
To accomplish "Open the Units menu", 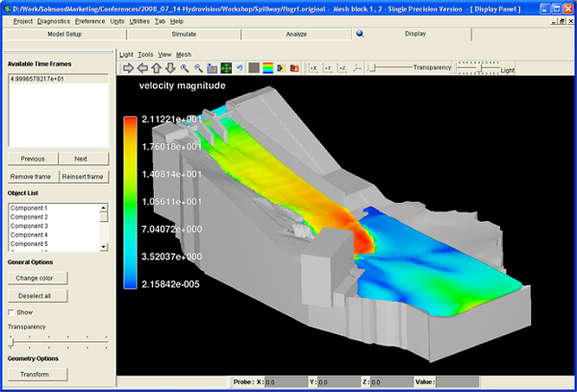I will (117, 21).
